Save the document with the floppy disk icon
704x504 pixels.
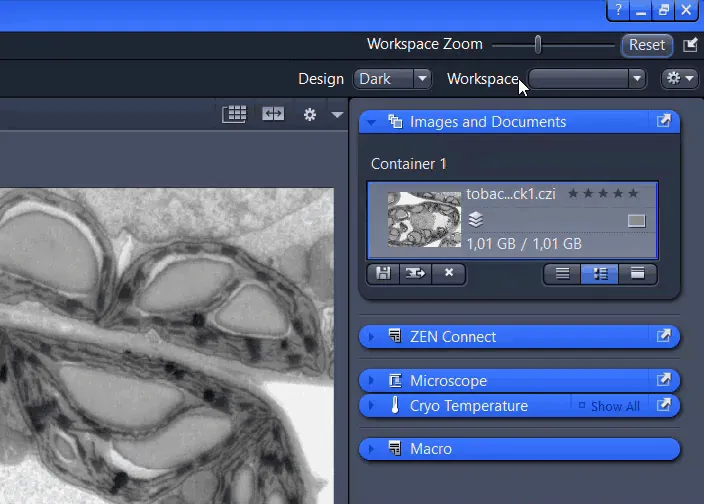click(382, 273)
